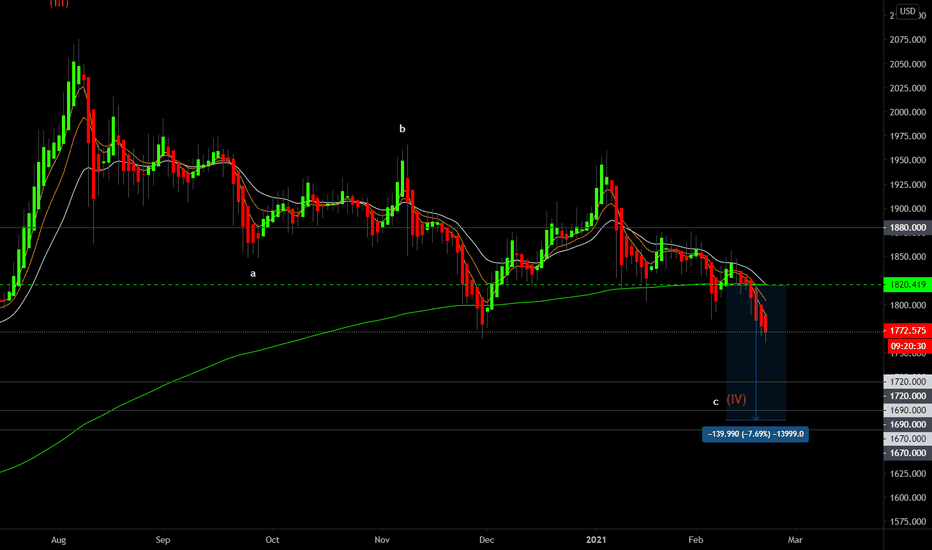
Task: Click the 1800.000 price scale value
Action: 908,306
